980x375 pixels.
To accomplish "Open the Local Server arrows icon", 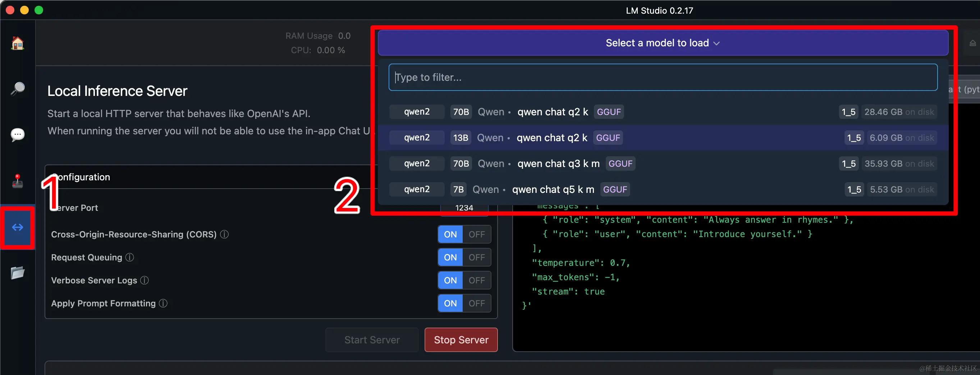I will point(18,227).
